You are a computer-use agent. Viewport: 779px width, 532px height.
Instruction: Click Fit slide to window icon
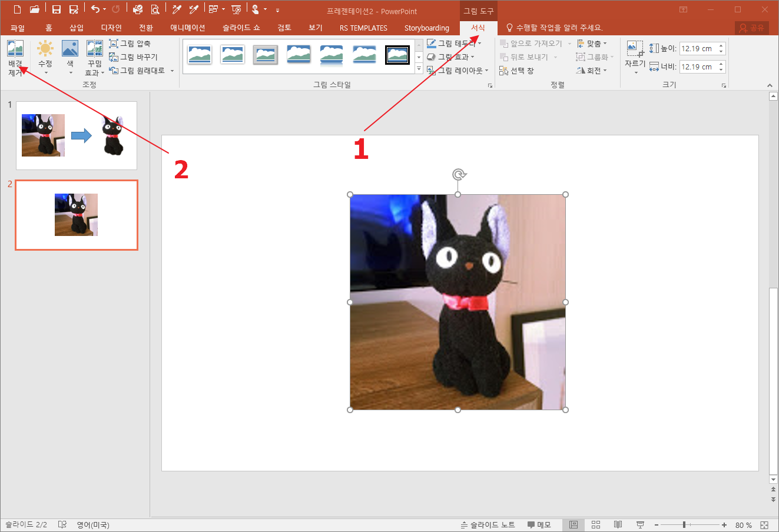764,525
